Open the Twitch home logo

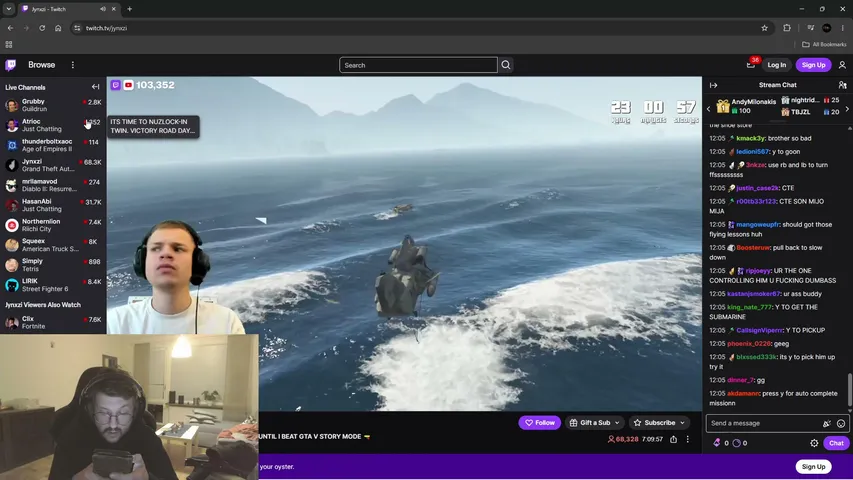point(10,65)
